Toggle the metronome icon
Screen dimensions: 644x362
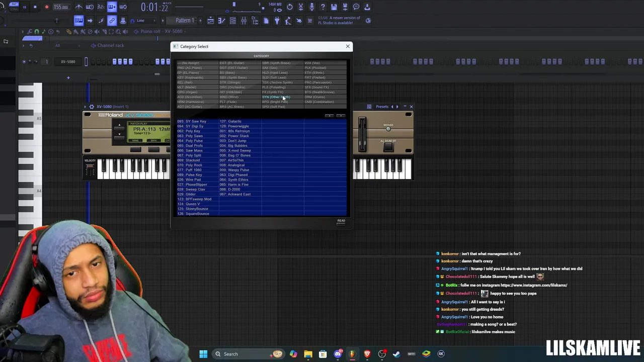pos(79,7)
